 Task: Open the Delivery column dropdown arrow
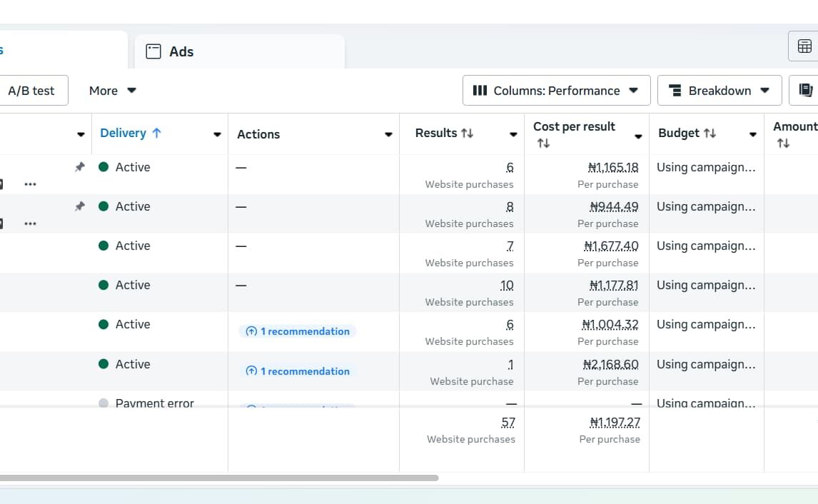[217, 135]
